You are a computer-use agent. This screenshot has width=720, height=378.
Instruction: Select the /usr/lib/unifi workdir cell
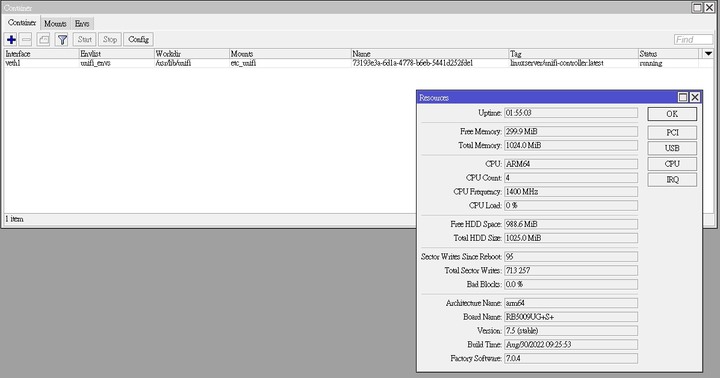pos(191,63)
